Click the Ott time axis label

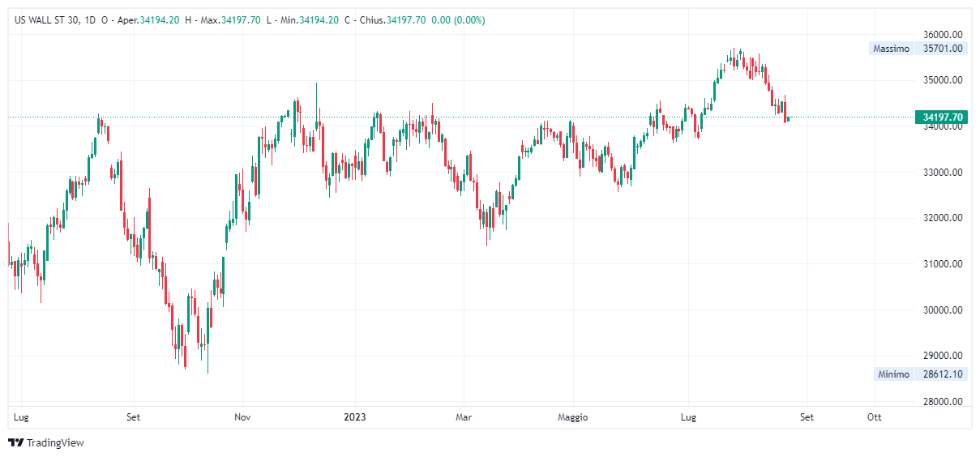[x=874, y=417]
